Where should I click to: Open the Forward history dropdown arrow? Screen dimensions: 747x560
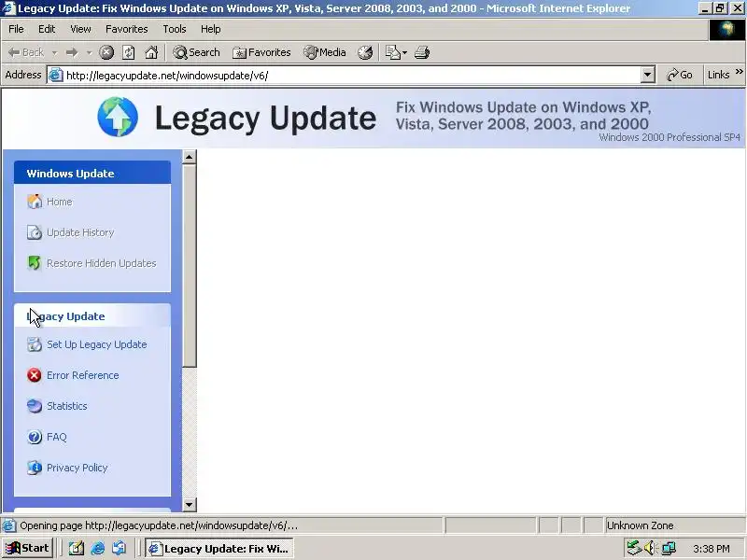click(x=89, y=53)
